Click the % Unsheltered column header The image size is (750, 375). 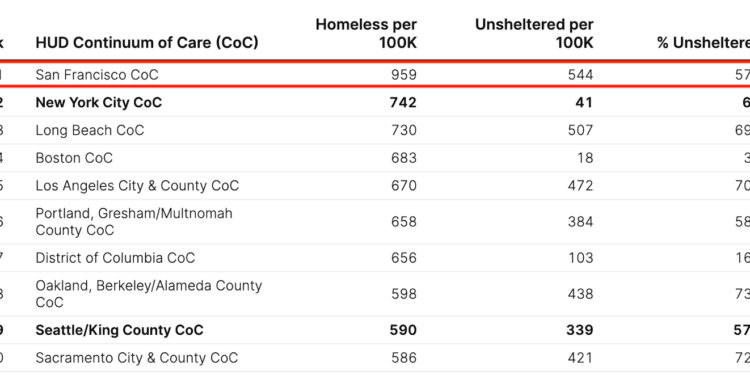coord(703,43)
